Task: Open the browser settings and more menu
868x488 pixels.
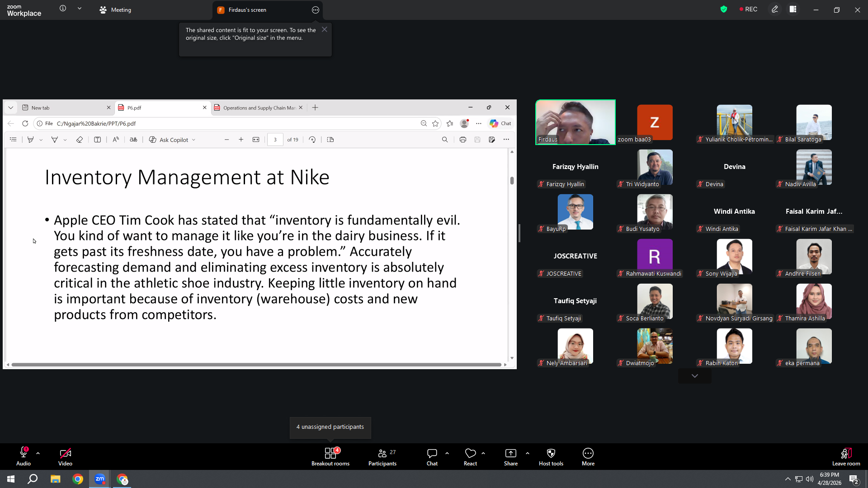Action: 479,123
